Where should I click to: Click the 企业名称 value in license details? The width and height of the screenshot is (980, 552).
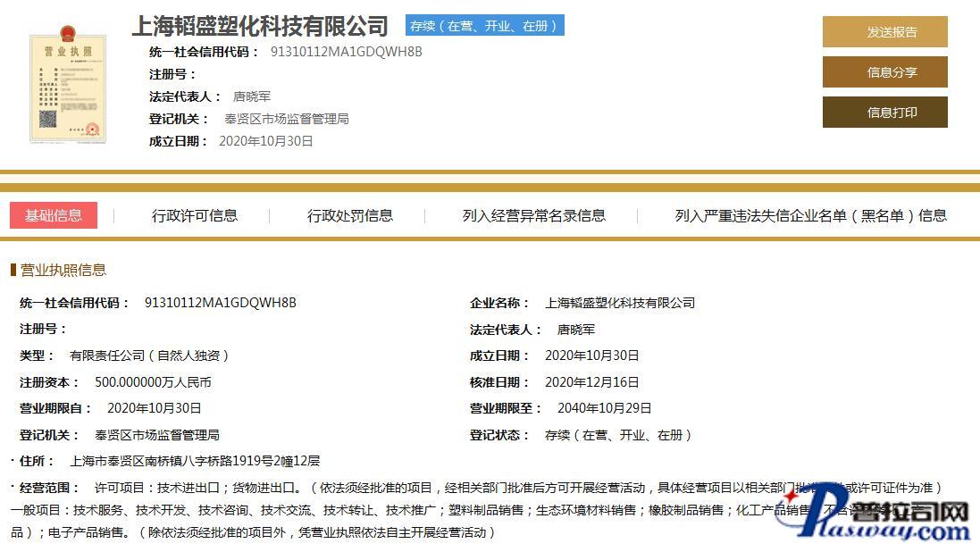coord(619,303)
